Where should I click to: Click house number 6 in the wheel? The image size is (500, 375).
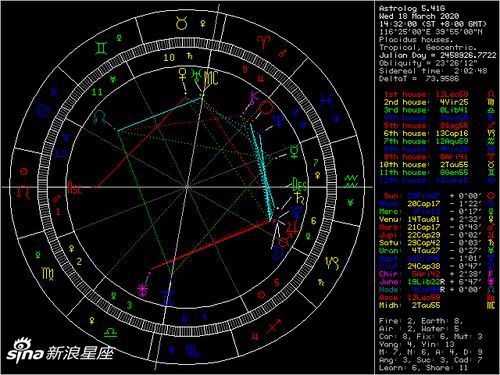coord(313,221)
